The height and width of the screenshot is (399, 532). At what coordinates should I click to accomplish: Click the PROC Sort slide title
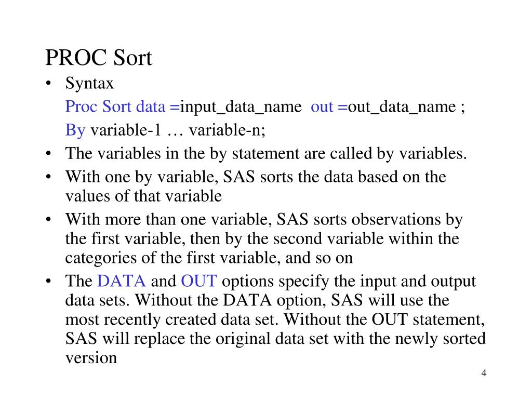click(99, 57)
